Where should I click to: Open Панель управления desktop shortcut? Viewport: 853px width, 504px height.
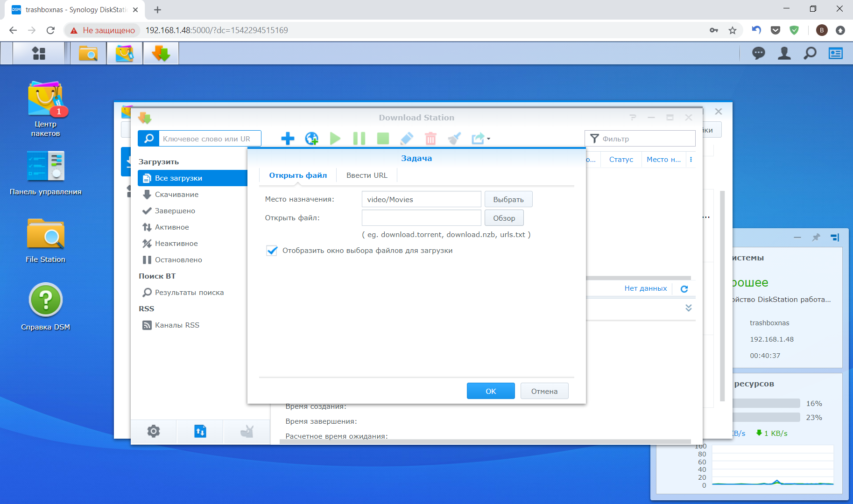[45, 173]
